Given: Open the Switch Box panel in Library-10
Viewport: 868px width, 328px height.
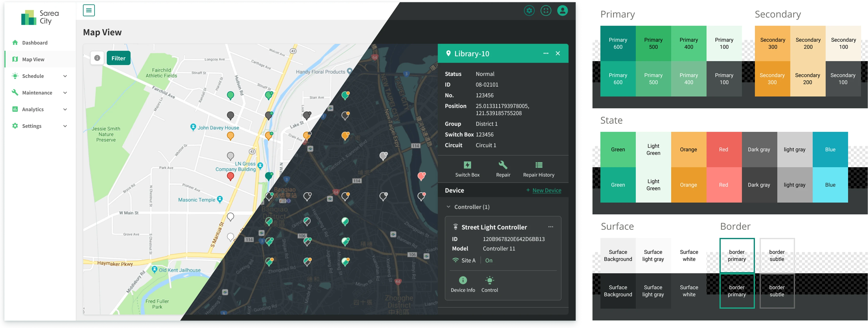Looking at the screenshot, I should [x=467, y=169].
